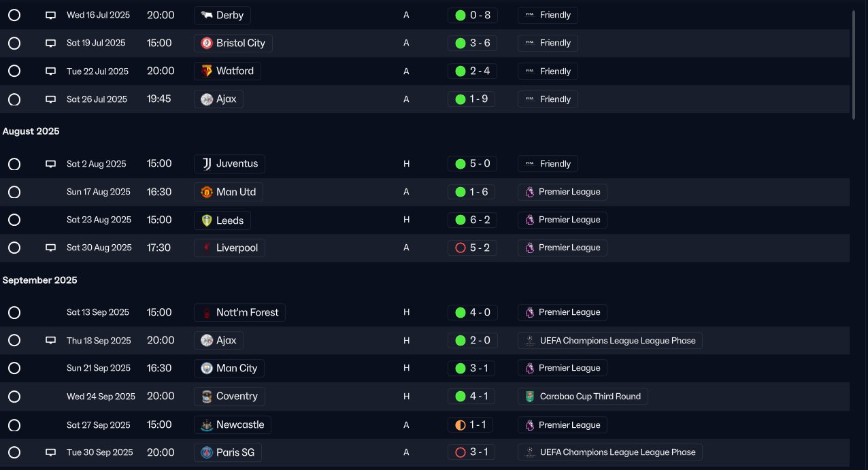Click the Carabao Cup competition logo
868x470 pixels.
coord(530,397)
